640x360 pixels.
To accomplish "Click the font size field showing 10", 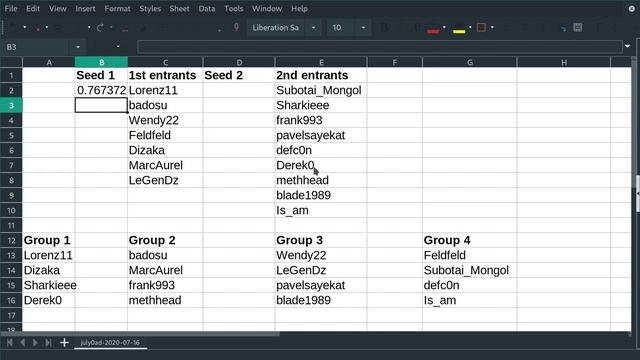I will 342,28.
